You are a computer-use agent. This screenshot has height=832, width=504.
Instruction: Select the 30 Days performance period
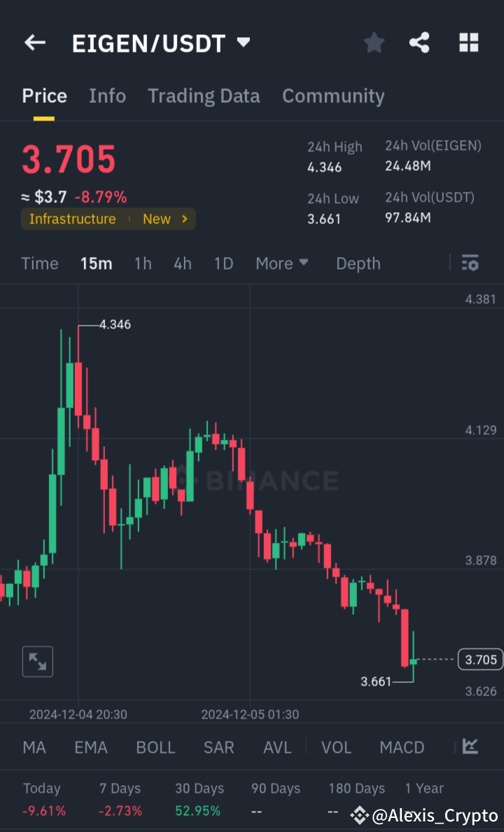click(x=199, y=788)
